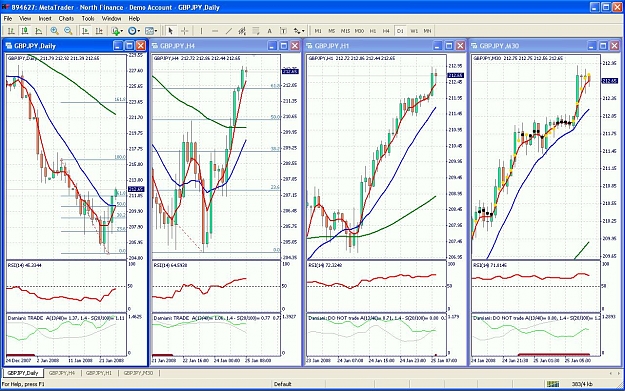Image resolution: width=625 pixels, height=391 pixels.
Task: Select the GBPJPY,H1 bottom tab
Action: (x=99, y=373)
